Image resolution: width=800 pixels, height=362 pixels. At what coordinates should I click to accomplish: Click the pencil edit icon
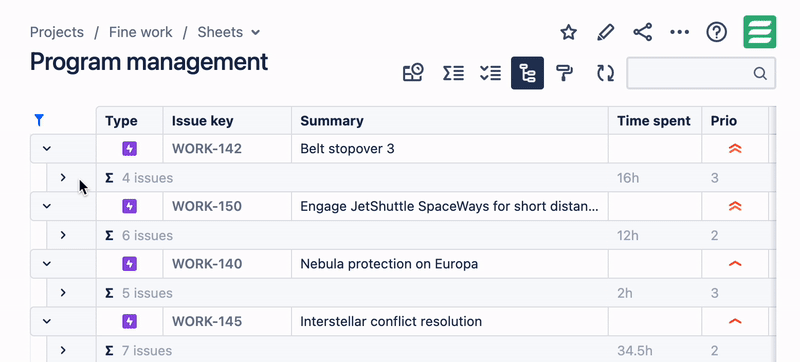pos(605,33)
